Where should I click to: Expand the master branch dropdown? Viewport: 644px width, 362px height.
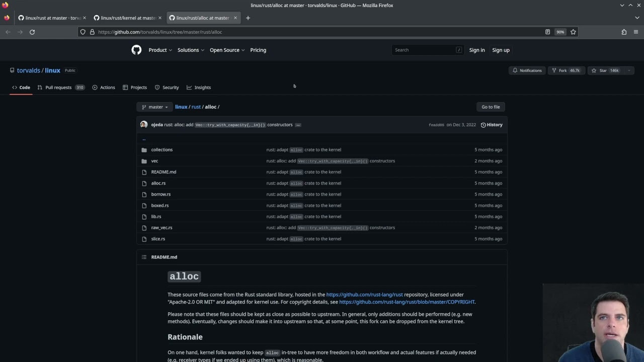[155, 107]
